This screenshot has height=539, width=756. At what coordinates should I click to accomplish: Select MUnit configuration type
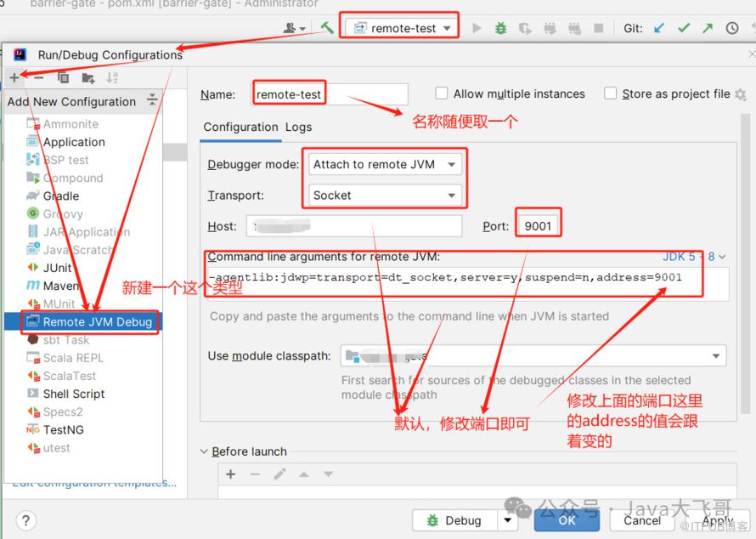[51, 304]
